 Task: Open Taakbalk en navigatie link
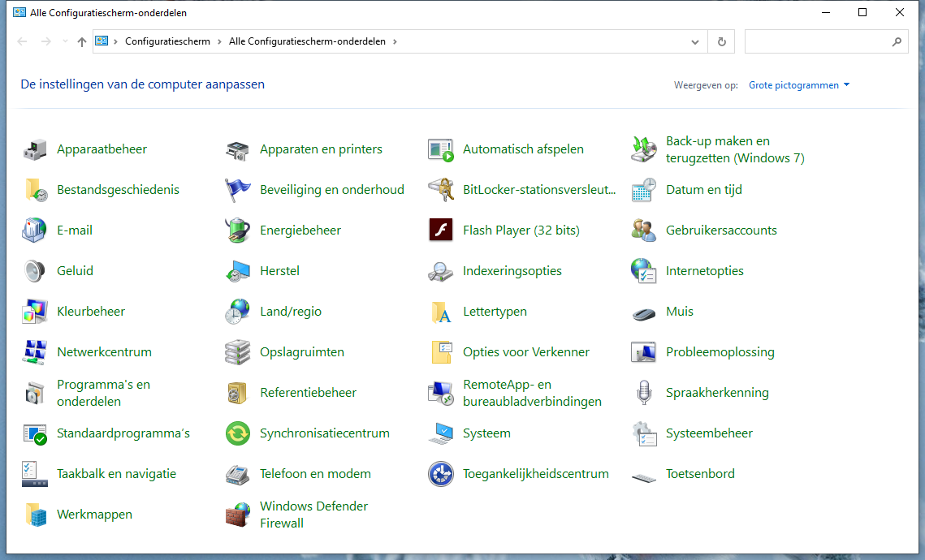116,474
